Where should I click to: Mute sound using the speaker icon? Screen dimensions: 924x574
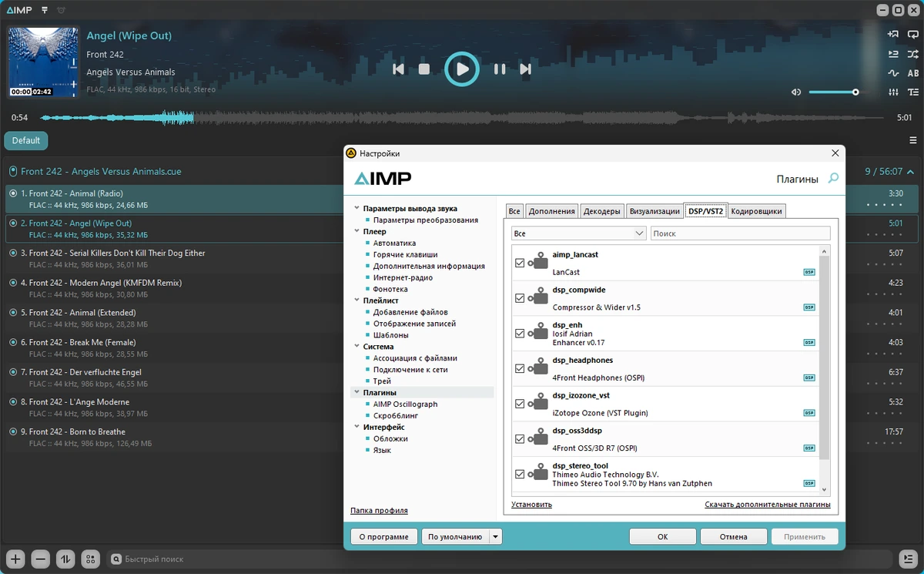coord(796,92)
